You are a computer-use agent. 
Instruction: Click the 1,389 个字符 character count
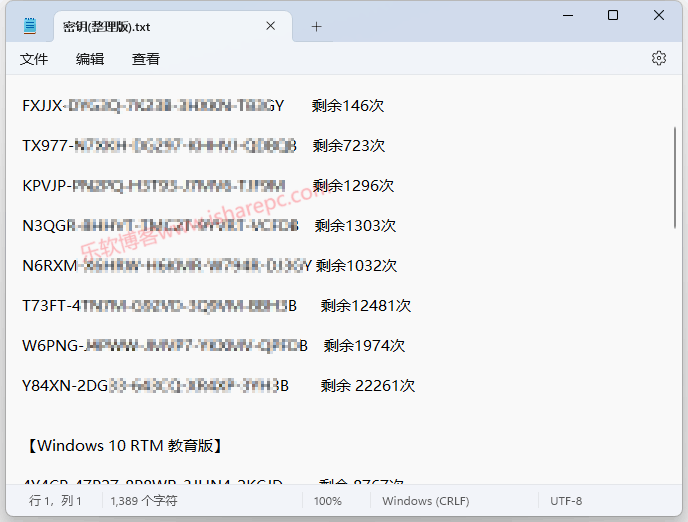pyautogui.click(x=144, y=501)
